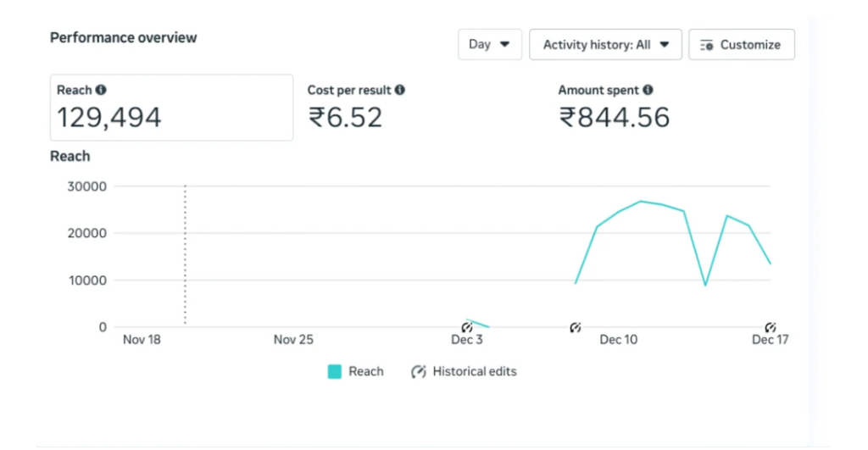Click the historical edit marker near Dec 8
This screenshot has width=868, height=450.
tap(576, 327)
